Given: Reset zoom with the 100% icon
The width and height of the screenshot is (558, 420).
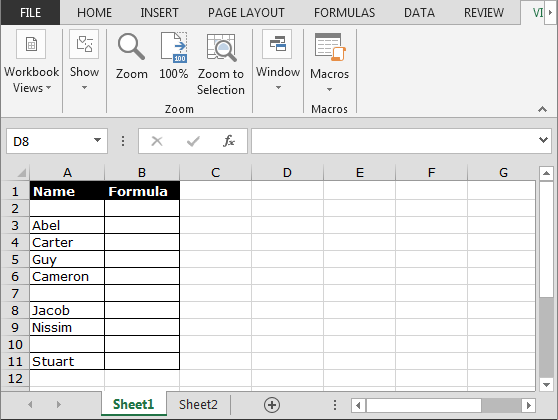Looking at the screenshot, I should pos(174,47).
